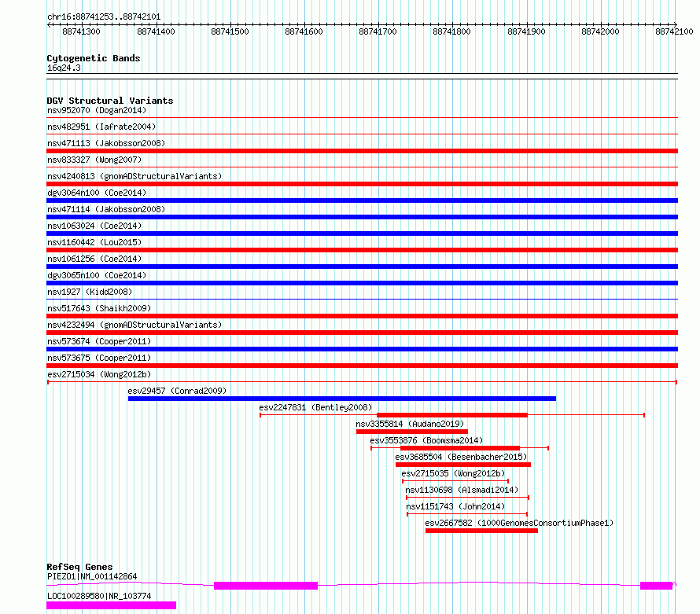Open variant esv2715035 (Wong2012b)
This screenshot has width=700, height=614.
click(453, 473)
